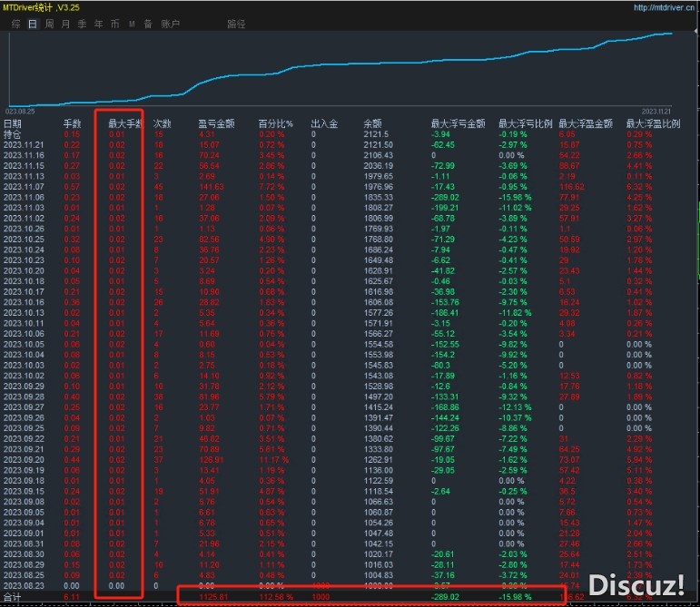Select the 季 quarterly tab
Screen dimensions: 700x607
[82, 24]
